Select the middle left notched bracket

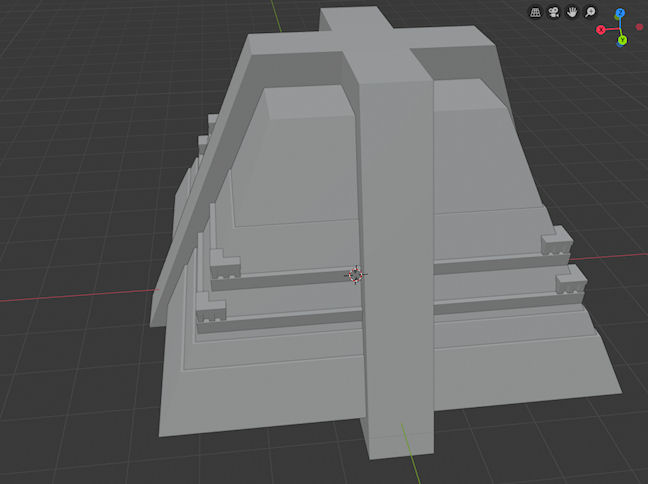tap(224, 267)
